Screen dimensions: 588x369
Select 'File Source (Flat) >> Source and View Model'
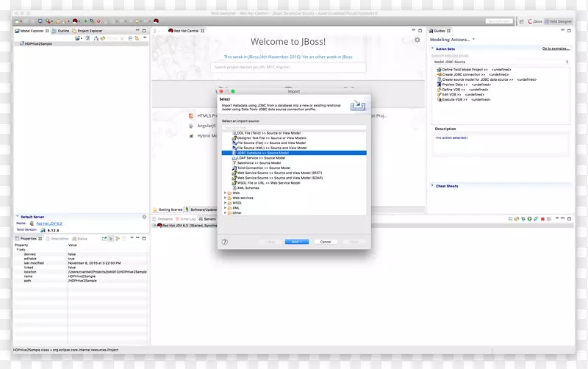(271, 143)
